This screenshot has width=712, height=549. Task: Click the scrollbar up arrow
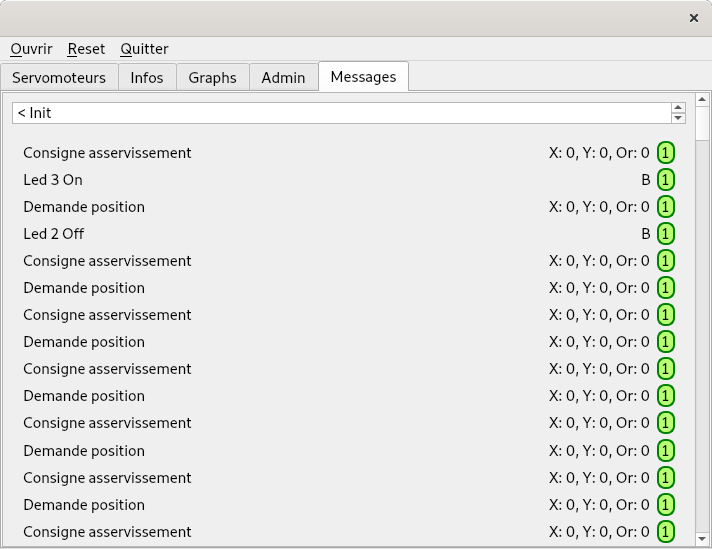point(702,99)
